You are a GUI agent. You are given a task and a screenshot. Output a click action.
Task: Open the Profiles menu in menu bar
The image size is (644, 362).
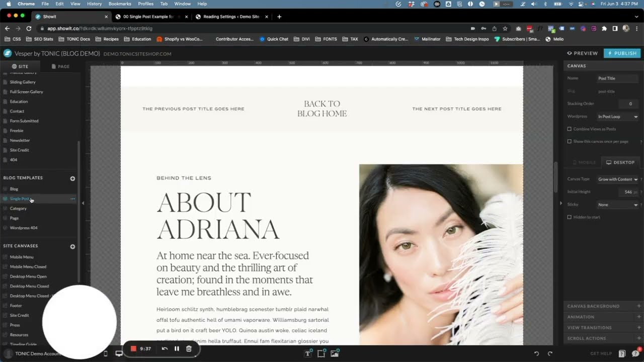click(146, 4)
